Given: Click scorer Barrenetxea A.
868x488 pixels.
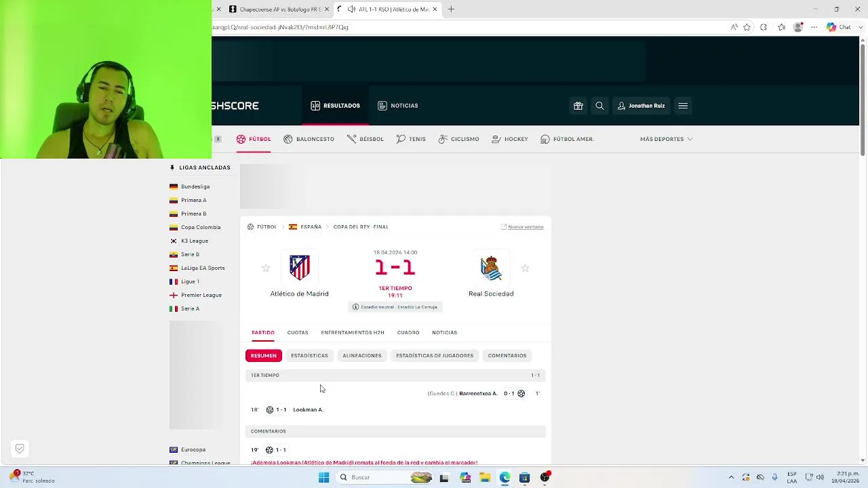Looking at the screenshot, I should [478, 393].
